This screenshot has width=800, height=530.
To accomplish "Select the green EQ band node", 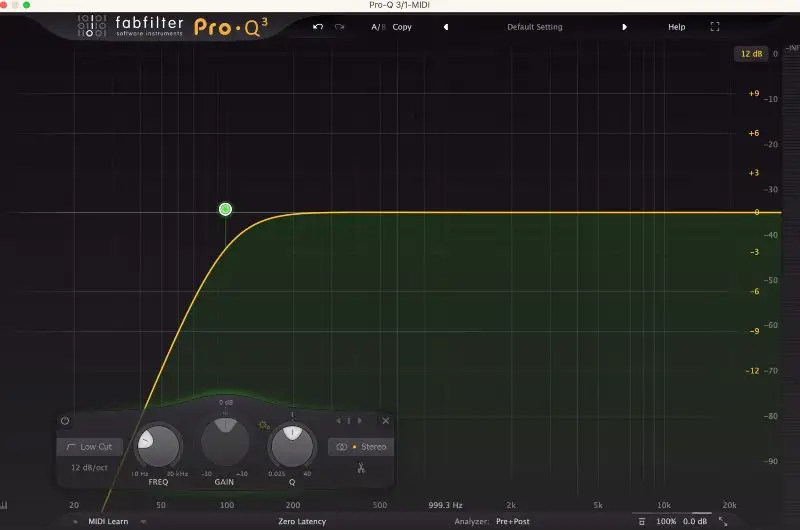I will pyautogui.click(x=225, y=209).
